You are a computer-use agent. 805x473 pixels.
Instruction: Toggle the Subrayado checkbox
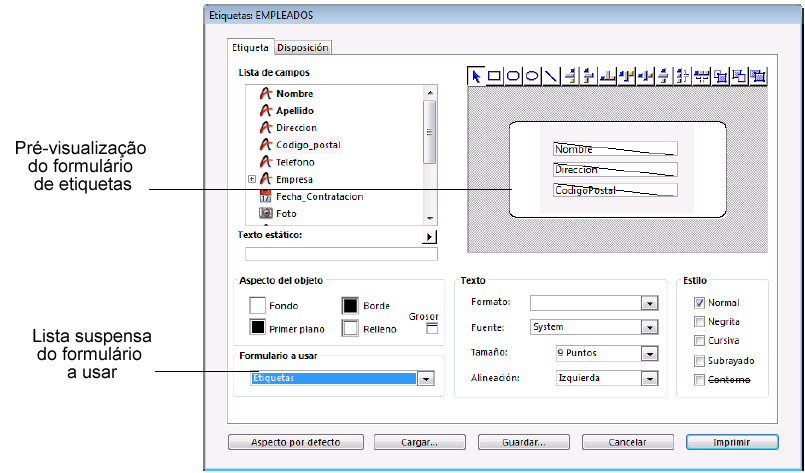click(x=700, y=360)
